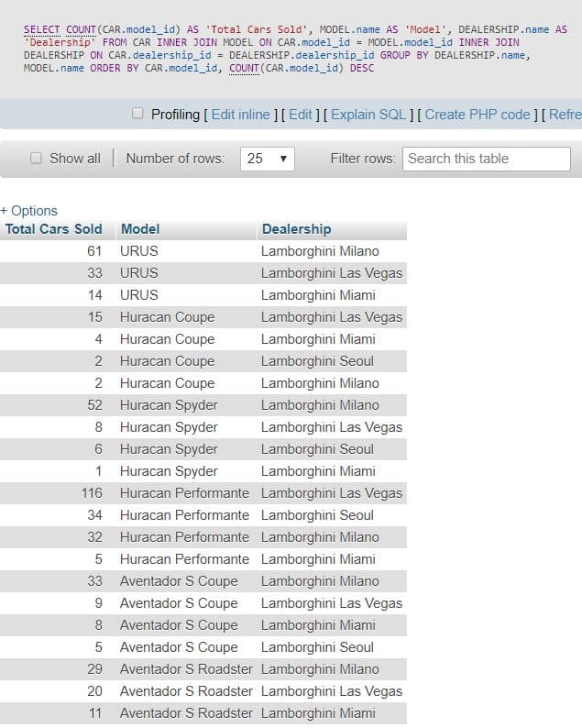Image resolution: width=582 pixels, height=728 pixels.
Task: Click Lamborghini Miami in Huracan Coupe row
Action: click(318, 339)
